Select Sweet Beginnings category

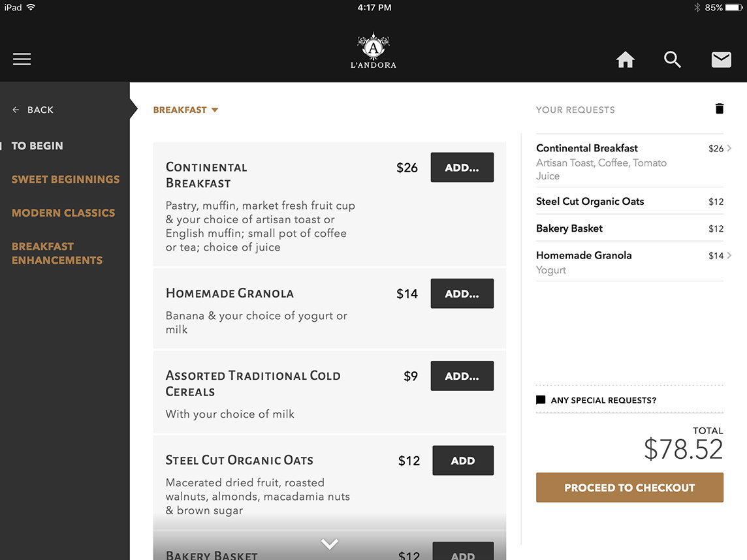(66, 179)
